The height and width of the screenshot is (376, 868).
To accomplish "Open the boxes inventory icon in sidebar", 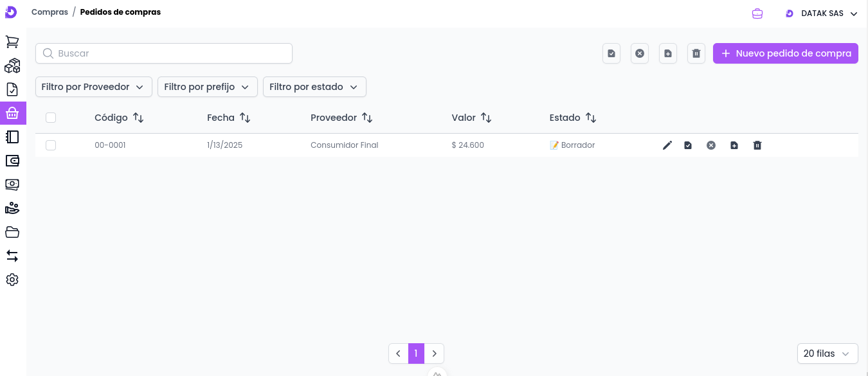I will tap(12, 66).
